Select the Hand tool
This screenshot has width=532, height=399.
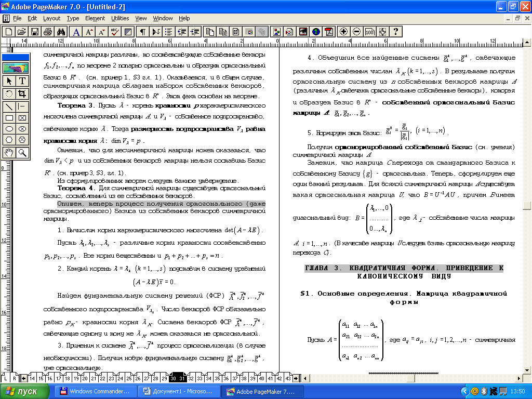click(x=9, y=153)
